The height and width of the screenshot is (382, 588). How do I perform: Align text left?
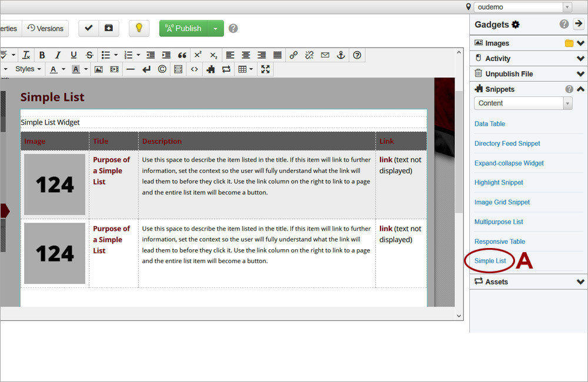point(230,55)
